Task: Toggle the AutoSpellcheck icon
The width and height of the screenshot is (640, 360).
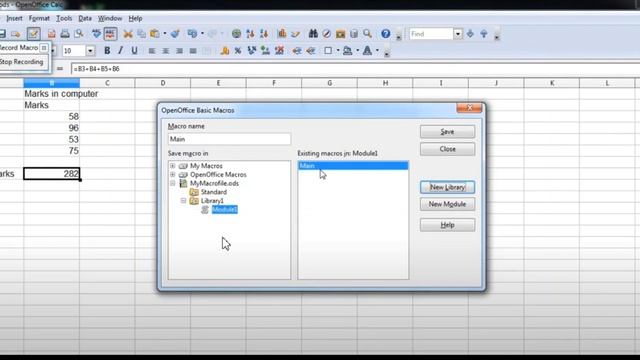Action: [x=110, y=34]
